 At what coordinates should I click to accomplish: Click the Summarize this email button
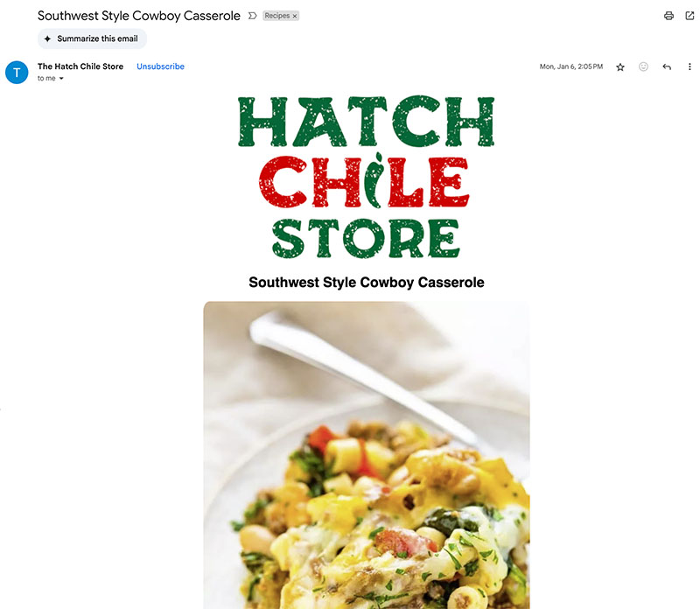coord(92,38)
